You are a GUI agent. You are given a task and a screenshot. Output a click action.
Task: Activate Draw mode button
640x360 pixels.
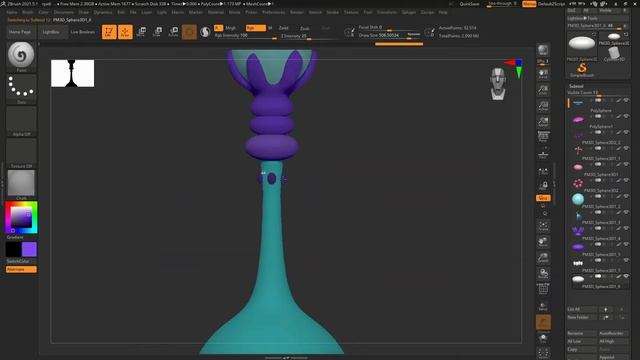point(125,32)
